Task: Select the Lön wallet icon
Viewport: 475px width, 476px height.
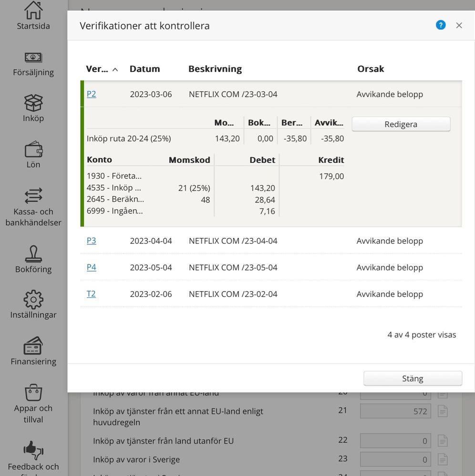Action: [33, 149]
